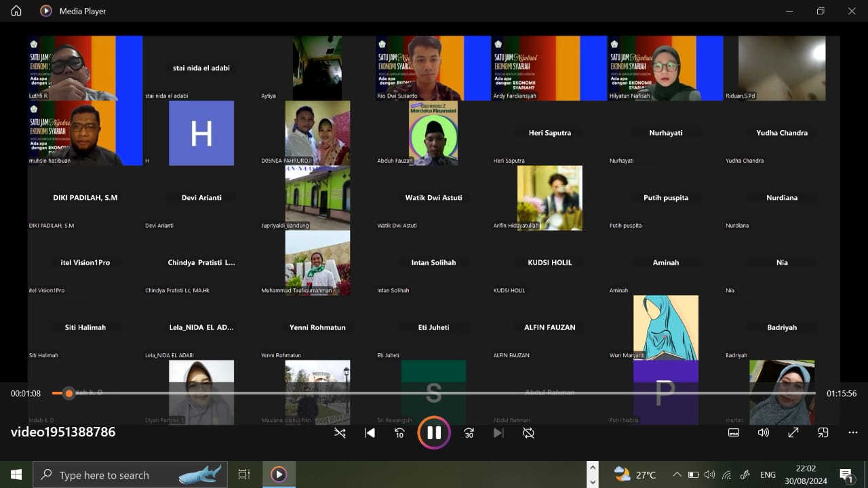
Task: Open the weather widget showing 27°C
Action: click(x=635, y=474)
